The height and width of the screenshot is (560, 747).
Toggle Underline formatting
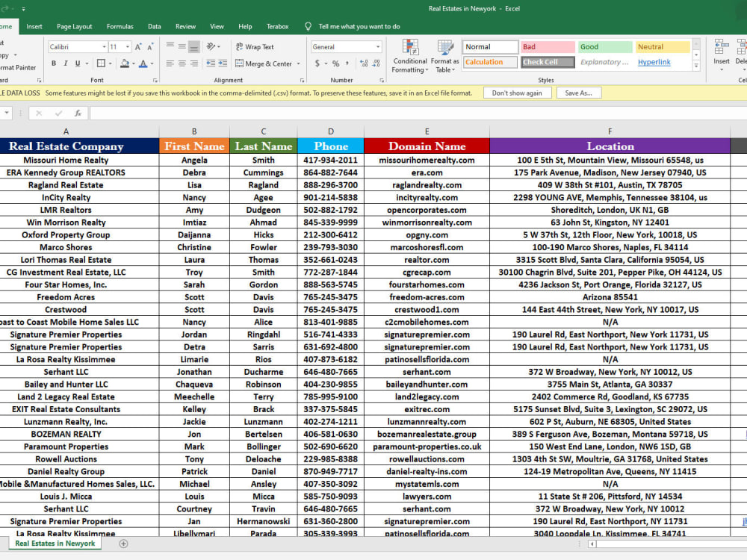point(77,63)
